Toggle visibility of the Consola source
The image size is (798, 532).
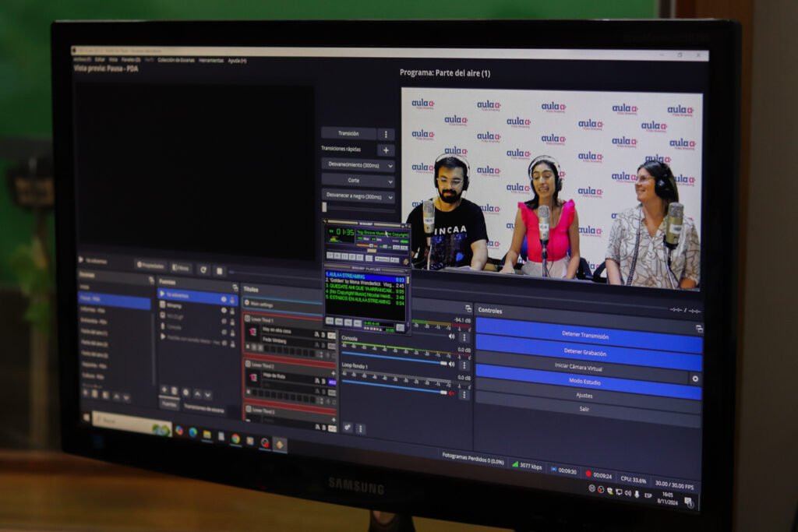(224, 332)
